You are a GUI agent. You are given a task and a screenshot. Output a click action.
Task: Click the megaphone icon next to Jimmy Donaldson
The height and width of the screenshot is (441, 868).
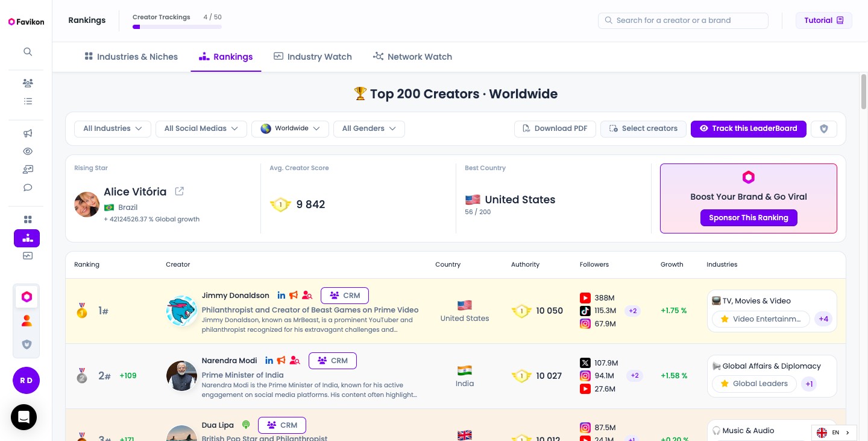click(294, 296)
